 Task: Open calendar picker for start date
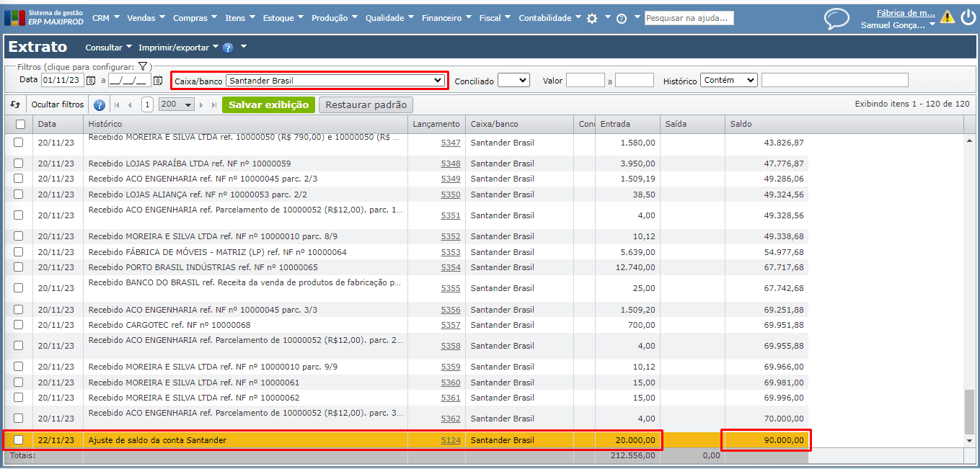pyautogui.click(x=91, y=81)
